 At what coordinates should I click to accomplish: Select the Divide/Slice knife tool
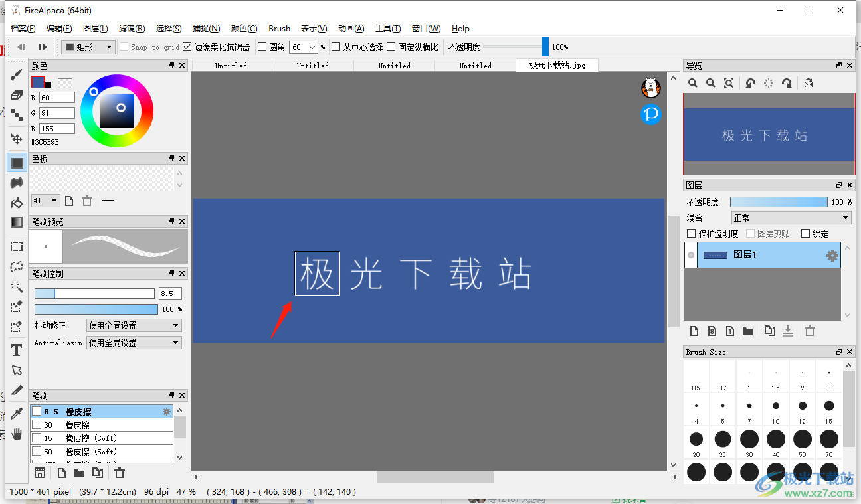tap(17, 390)
